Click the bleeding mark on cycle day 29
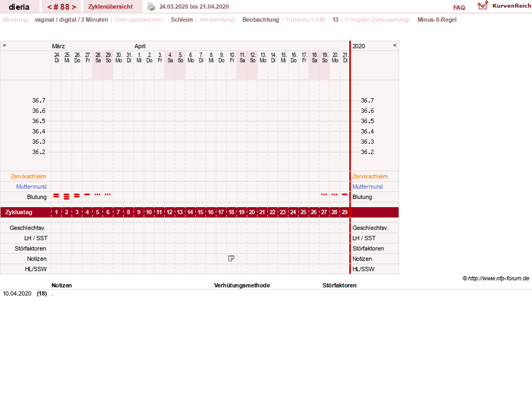 [x=345, y=194]
